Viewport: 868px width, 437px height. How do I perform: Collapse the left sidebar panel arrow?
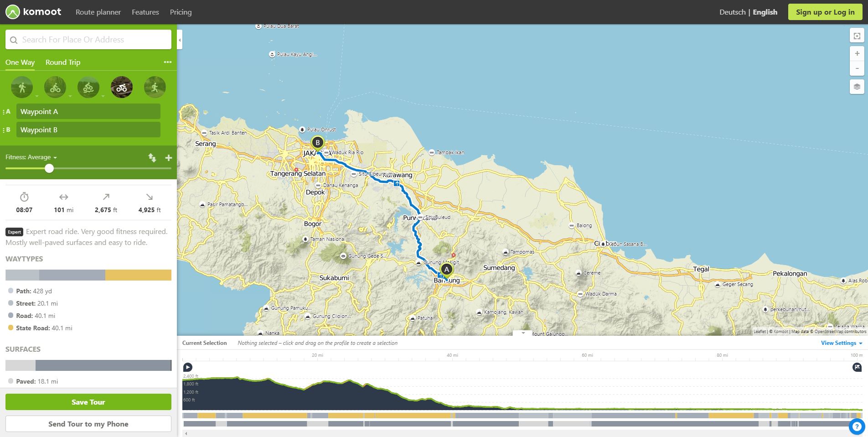point(180,40)
